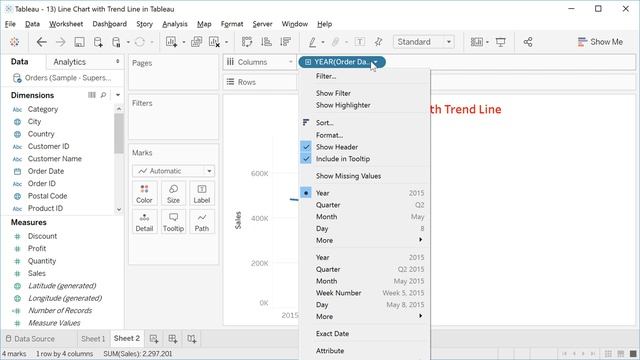Click the Highlight pen toolbar icon
Screen dimensions: 640x360
[312, 42]
